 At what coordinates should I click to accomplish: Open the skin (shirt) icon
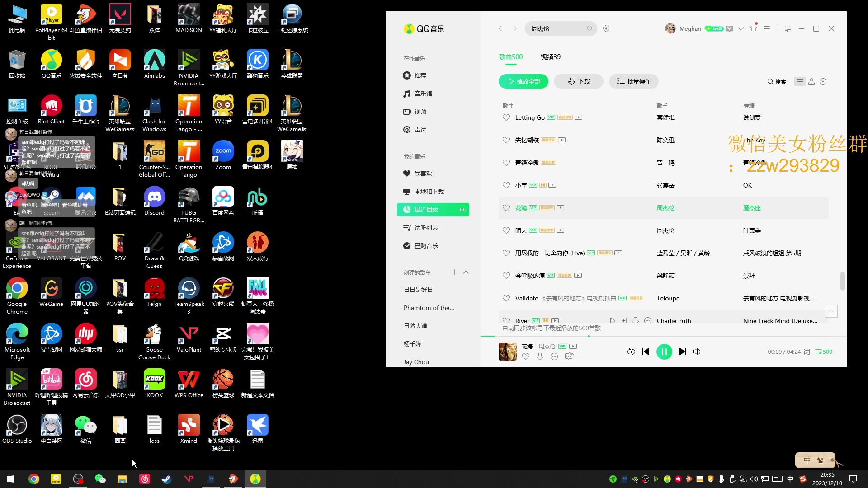click(x=753, y=28)
